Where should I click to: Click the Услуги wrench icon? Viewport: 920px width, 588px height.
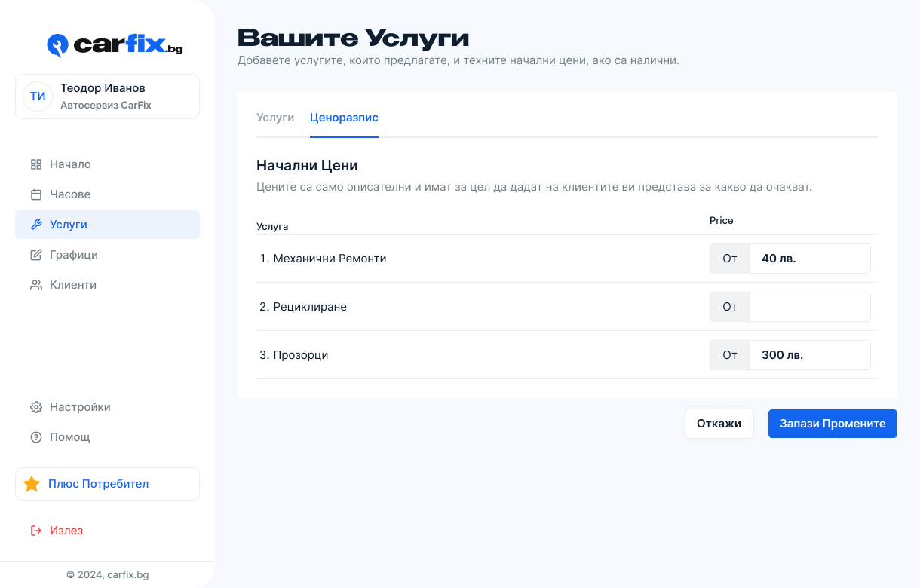pyautogui.click(x=36, y=225)
